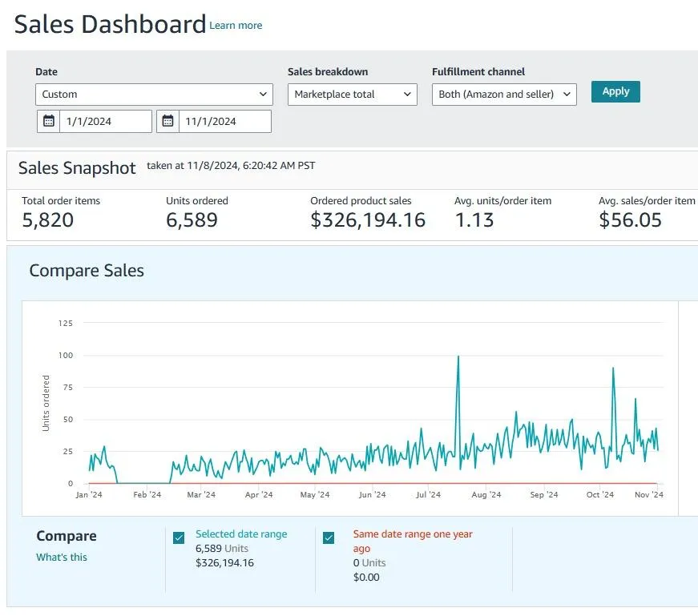Image resolution: width=698 pixels, height=616 pixels.
Task: Click the Ordered product sales value
Action: pyautogui.click(x=368, y=220)
